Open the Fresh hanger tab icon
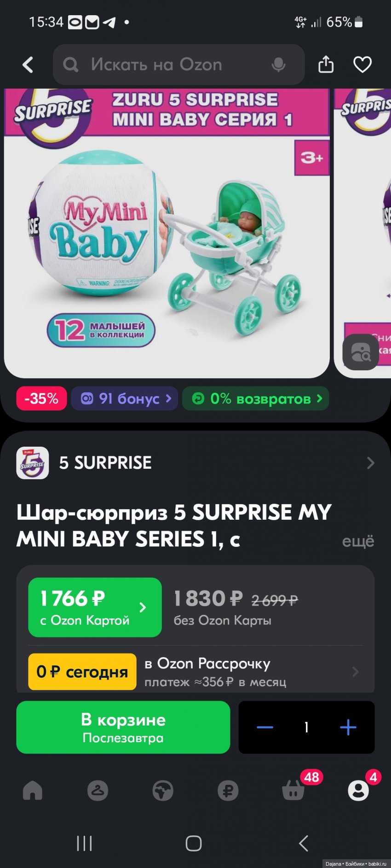The width and height of the screenshot is (391, 868). pos(98,790)
